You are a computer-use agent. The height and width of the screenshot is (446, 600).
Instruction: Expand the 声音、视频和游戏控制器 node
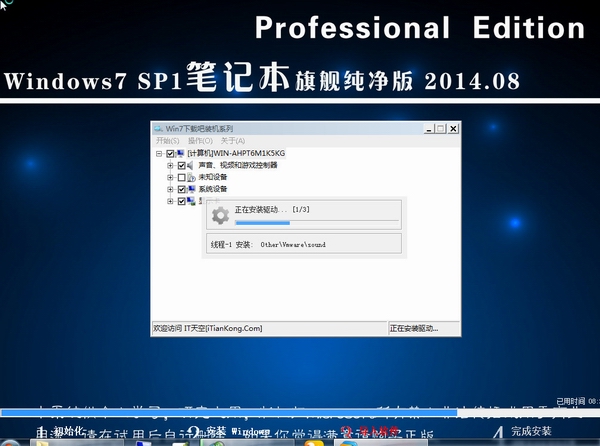tap(170, 165)
